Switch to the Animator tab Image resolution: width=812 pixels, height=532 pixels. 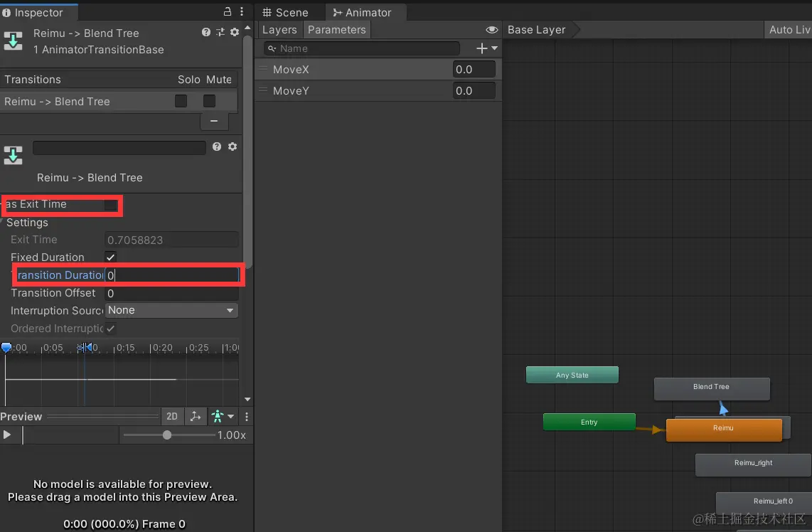coord(363,12)
